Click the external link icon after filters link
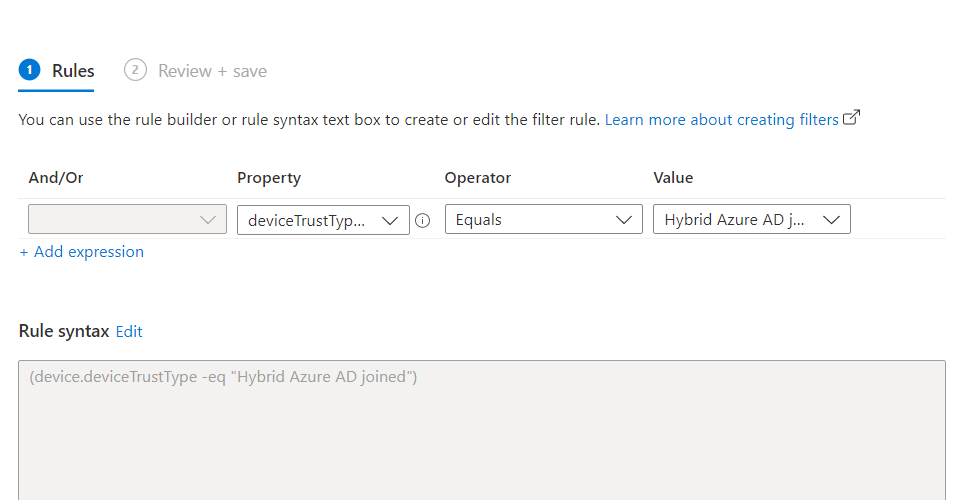Screen dimensions: 962x500 (x=851, y=117)
